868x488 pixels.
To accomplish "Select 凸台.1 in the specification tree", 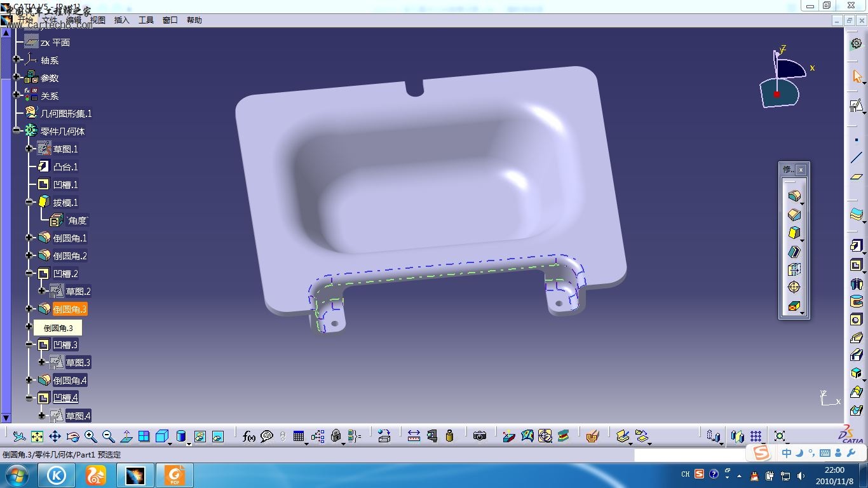I will (64, 166).
